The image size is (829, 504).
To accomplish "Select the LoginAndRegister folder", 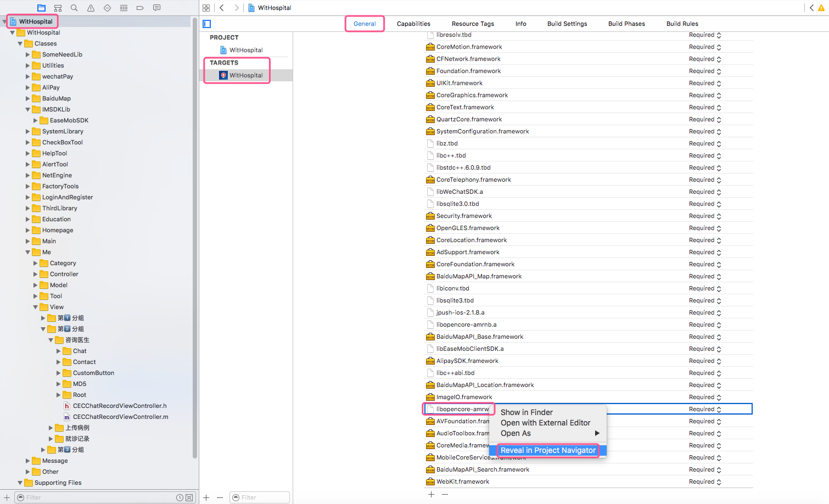I will [68, 197].
